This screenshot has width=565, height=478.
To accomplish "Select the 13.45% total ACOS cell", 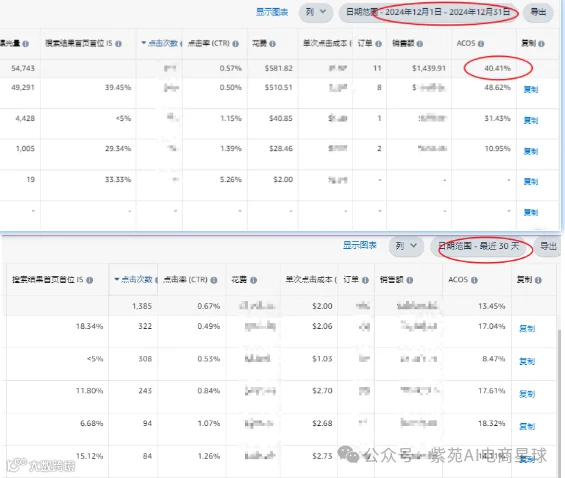I will (491, 306).
